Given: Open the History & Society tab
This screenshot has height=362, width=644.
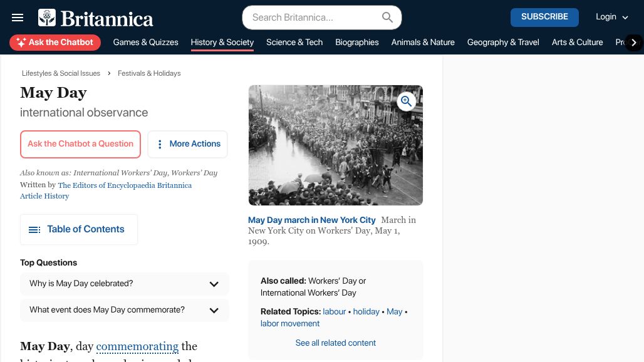Looking at the screenshot, I should (222, 43).
